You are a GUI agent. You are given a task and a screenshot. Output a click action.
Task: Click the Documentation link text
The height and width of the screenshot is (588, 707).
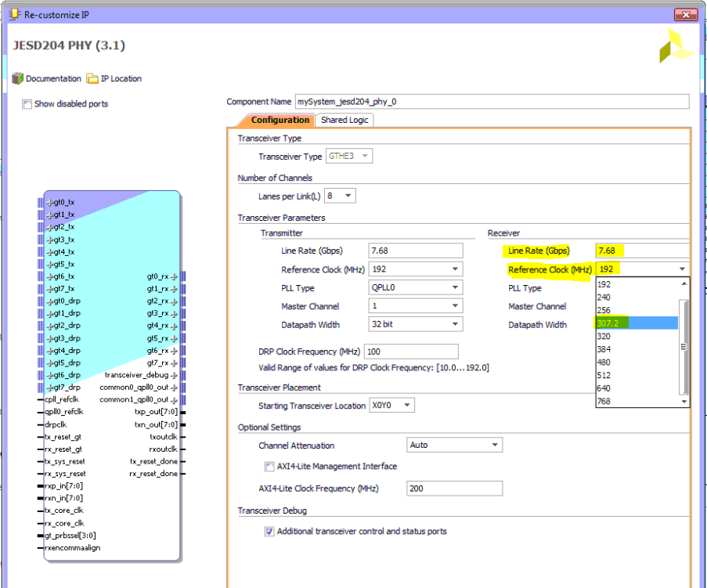click(x=53, y=78)
